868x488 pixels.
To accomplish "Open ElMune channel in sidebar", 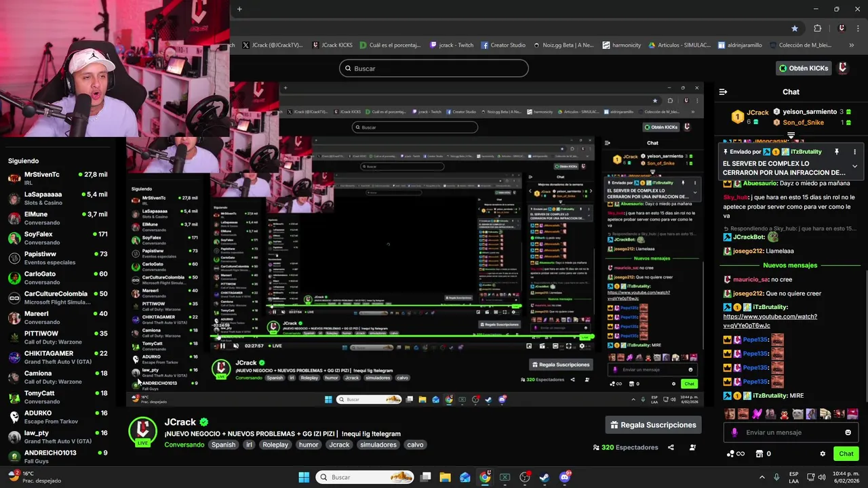I will point(58,218).
